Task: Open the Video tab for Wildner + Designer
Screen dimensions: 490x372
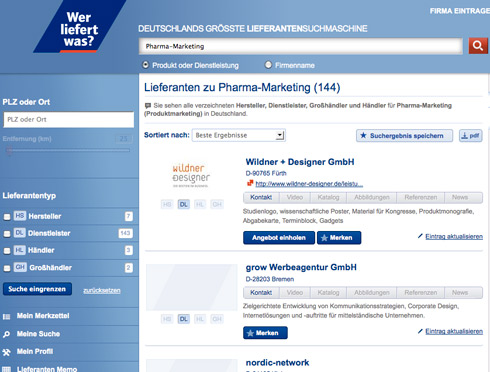Action: tap(295, 197)
